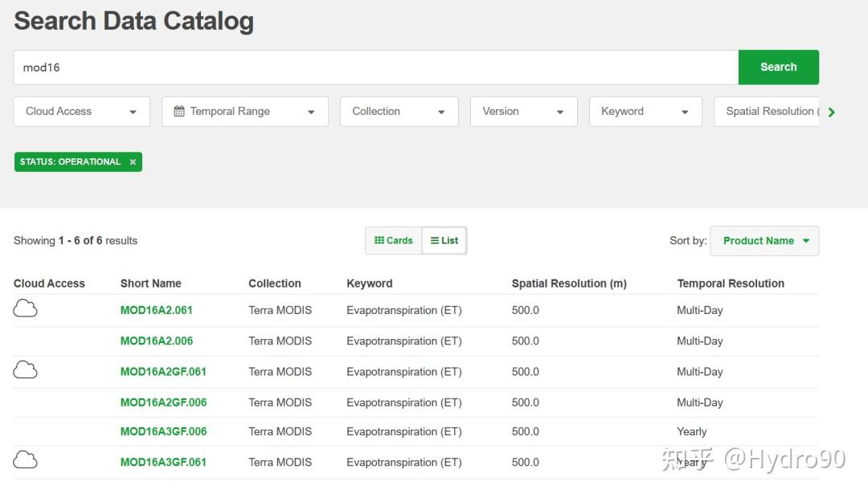
Task: Open the Keyword filter dropdown
Action: coord(645,112)
